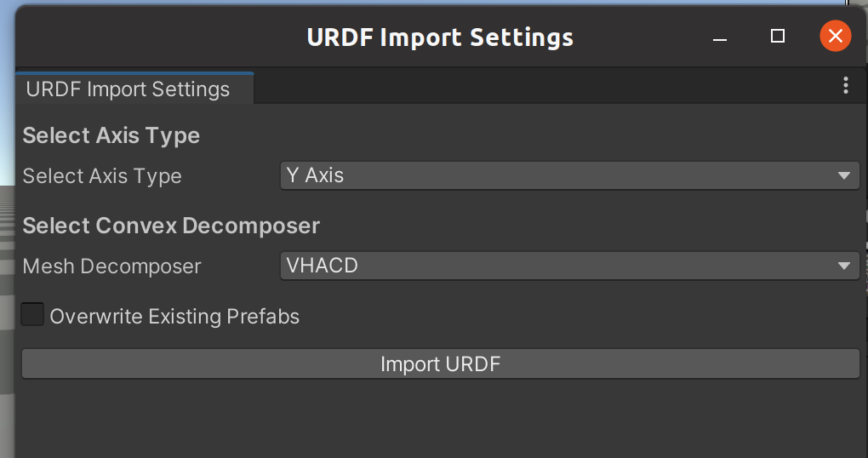Image resolution: width=868 pixels, height=458 pixels.
Task: Click empty tab strip beside the settings tab
Action: 545,88
